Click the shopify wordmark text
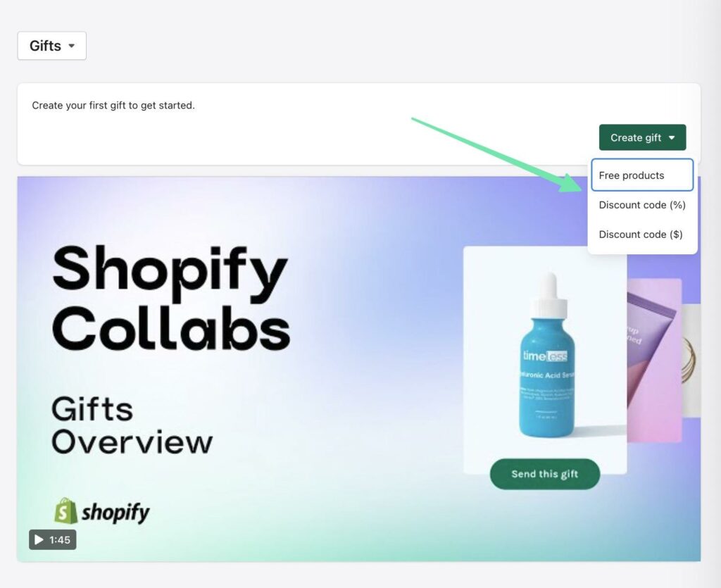721x588 pixels. point(115,512)
